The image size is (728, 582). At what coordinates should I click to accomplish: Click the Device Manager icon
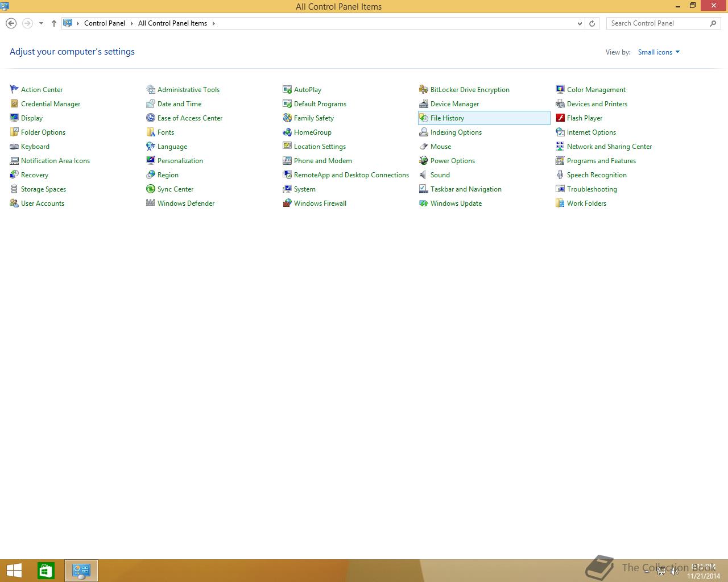[x=424, y=103]
